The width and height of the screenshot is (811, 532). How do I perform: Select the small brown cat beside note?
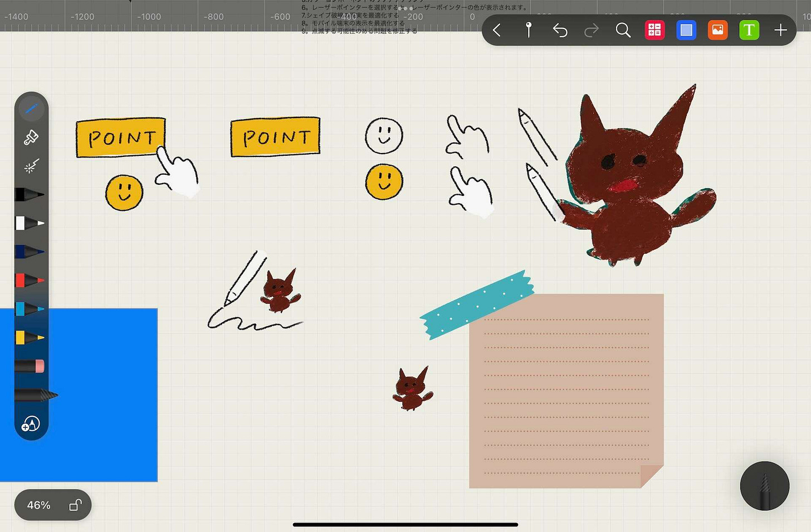(413, 388)
